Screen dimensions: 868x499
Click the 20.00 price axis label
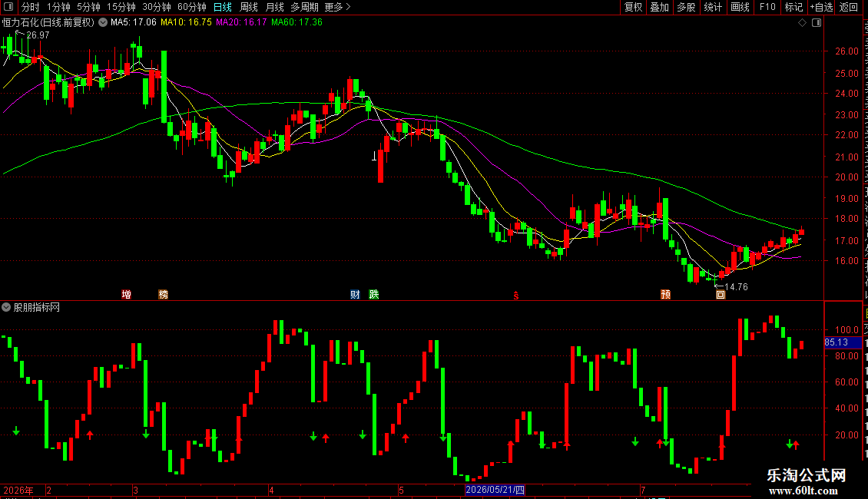click(847, 177)
